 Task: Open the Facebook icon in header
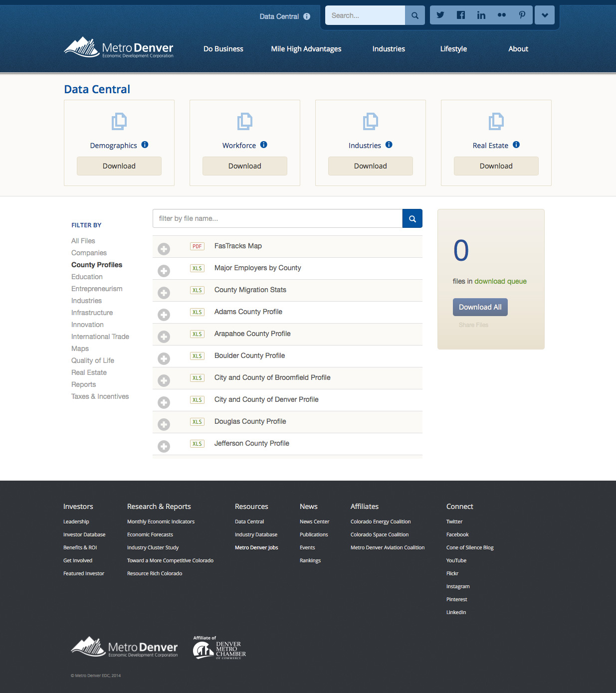click(x=461, y=15)
